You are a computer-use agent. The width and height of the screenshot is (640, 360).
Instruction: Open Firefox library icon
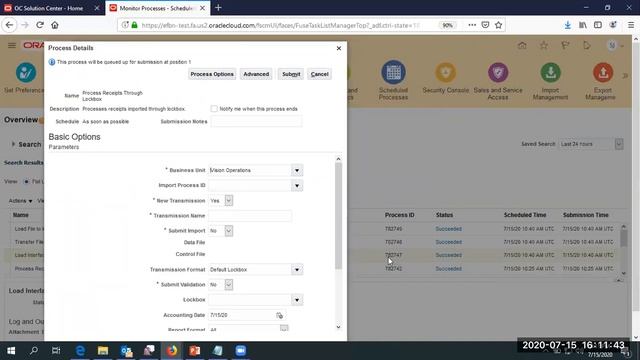click(x=583, y=25)
